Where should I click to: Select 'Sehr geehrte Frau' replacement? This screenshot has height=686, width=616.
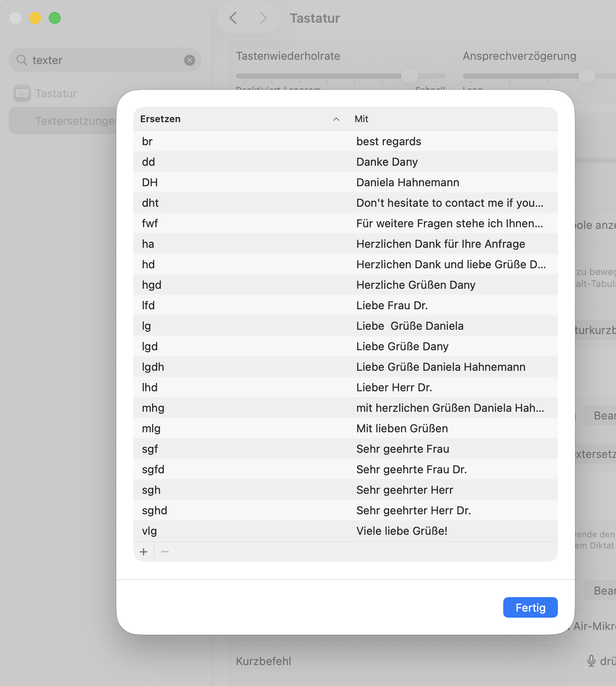pyautogui.click(x=403, y=449)
